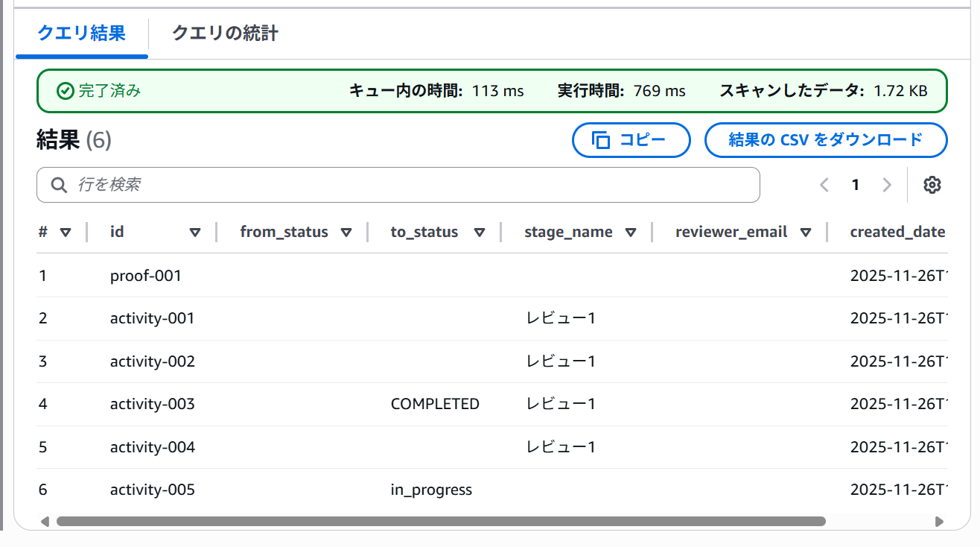Click the 行を検索 search field

point(410,185)
